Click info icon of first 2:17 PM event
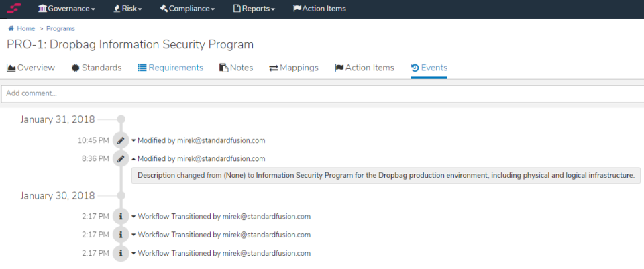This screenshot has height=269, width=644. point(121,217)
